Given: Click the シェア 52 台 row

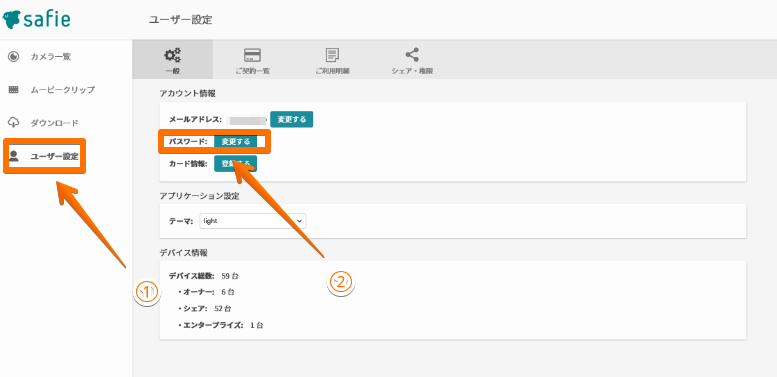Looking at the screenshot, I should click(x=204, y=309).
